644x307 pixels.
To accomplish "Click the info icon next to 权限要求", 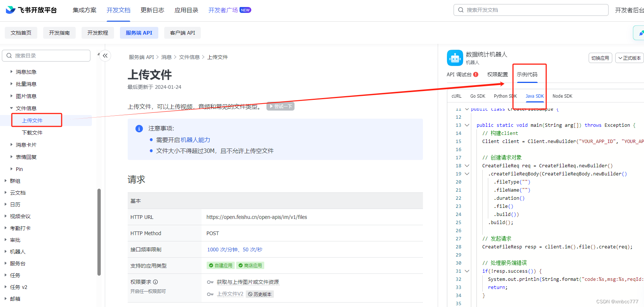I will pyautogui.click(x=155, y=282).
